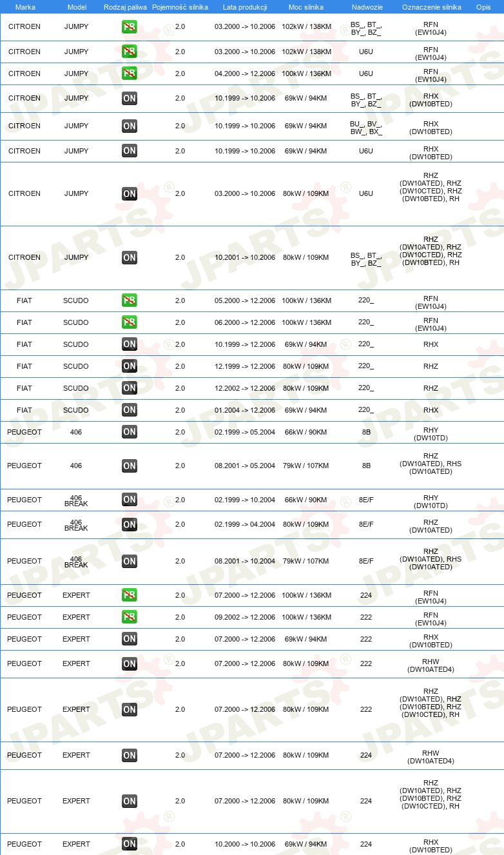The image size is (504, 855).
Task: Click the PB icon in Jumpy U6U 102kW / 138KM row
Action: (x=130, y=52)
